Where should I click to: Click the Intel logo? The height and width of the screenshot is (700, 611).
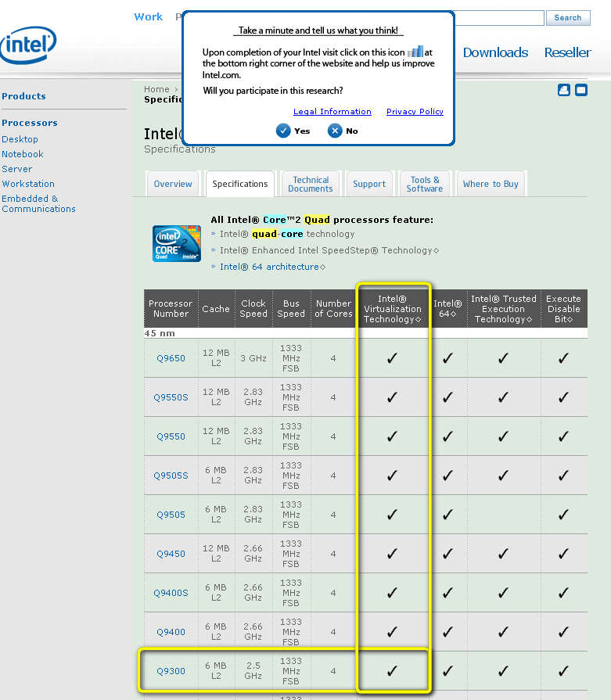28,45
